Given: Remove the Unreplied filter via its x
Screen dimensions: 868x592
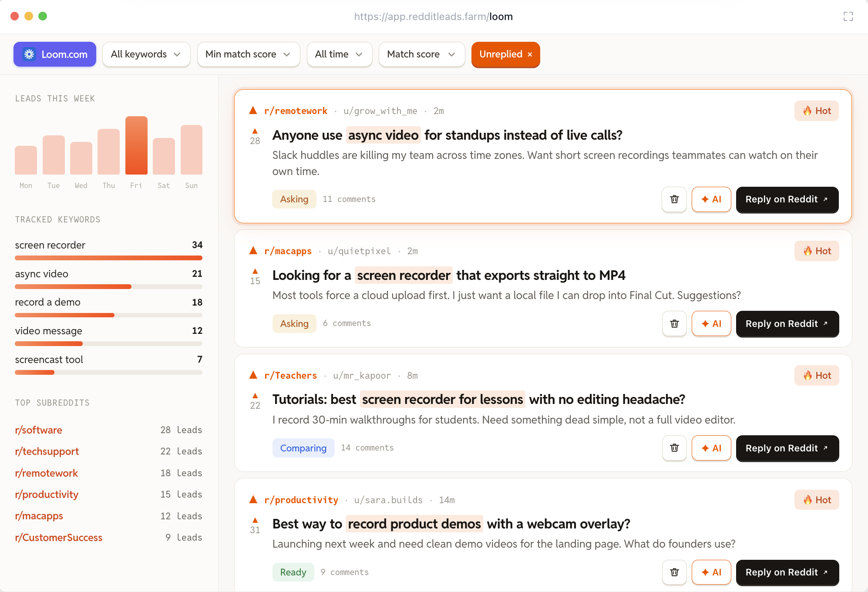Looking at the screenshot, I should pos(530,54).
